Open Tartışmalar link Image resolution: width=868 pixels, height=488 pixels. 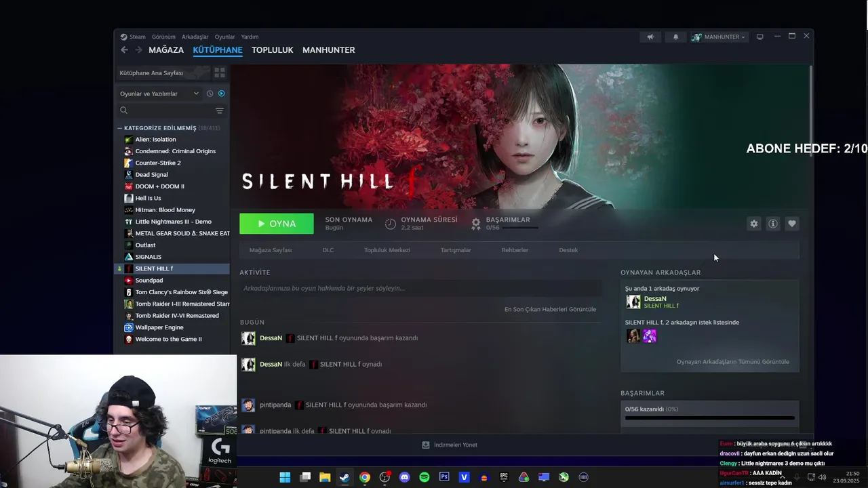pyautogui.click(x=456, y=250)
